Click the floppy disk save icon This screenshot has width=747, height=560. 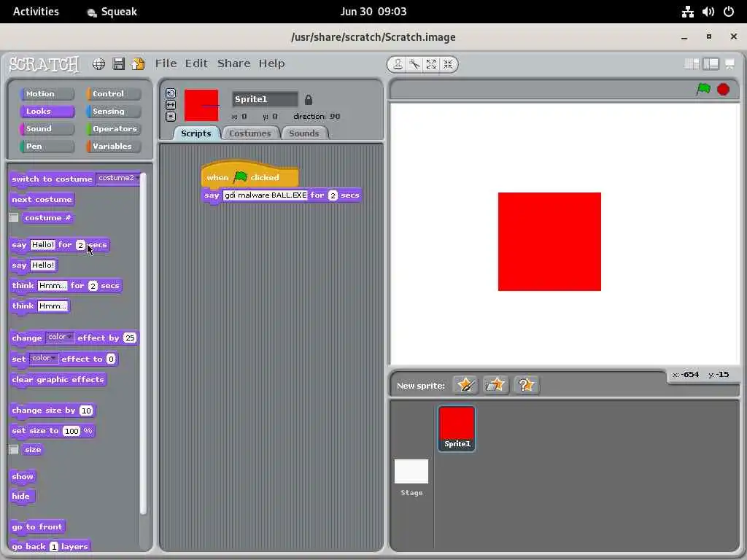click(119, 64)
